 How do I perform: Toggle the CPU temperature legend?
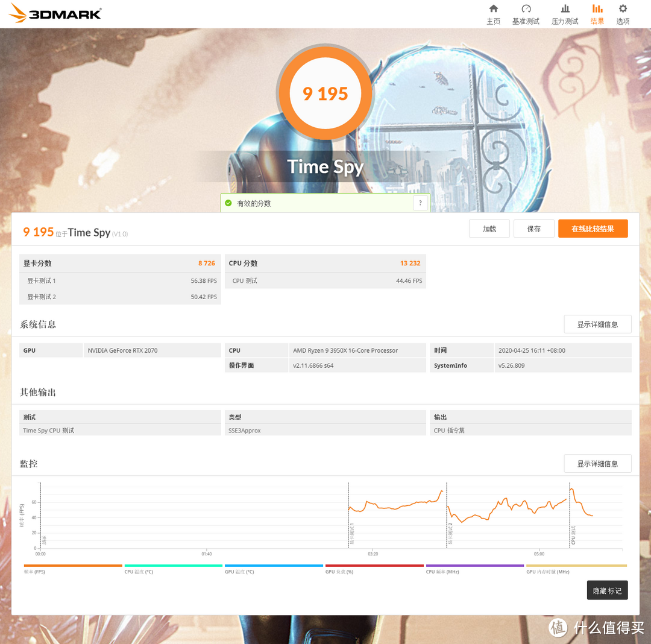pyautogui.click(x=174, y=569)
